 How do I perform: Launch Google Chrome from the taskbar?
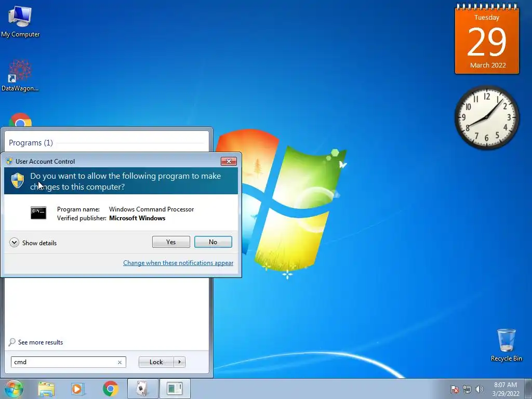pos(110,389)
